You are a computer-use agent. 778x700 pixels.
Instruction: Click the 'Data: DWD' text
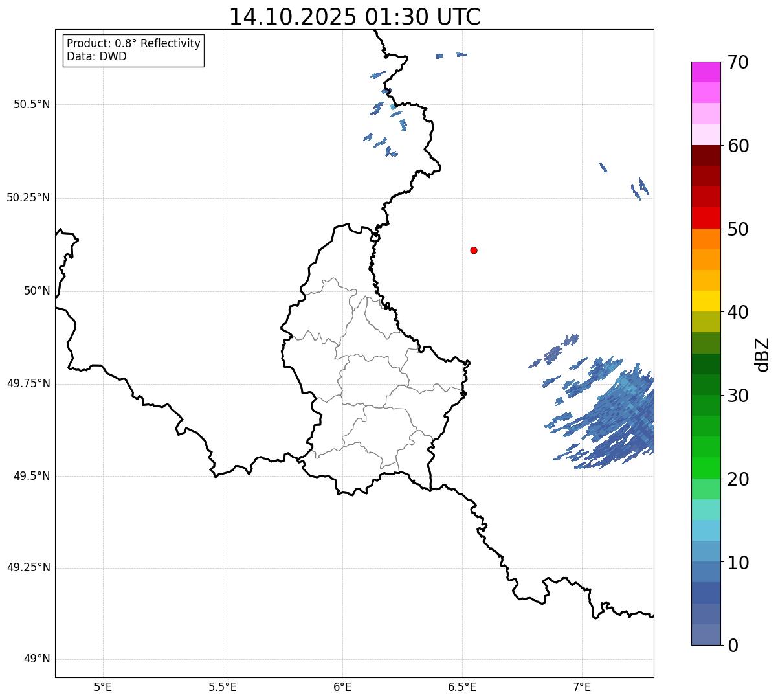(96, 56)
